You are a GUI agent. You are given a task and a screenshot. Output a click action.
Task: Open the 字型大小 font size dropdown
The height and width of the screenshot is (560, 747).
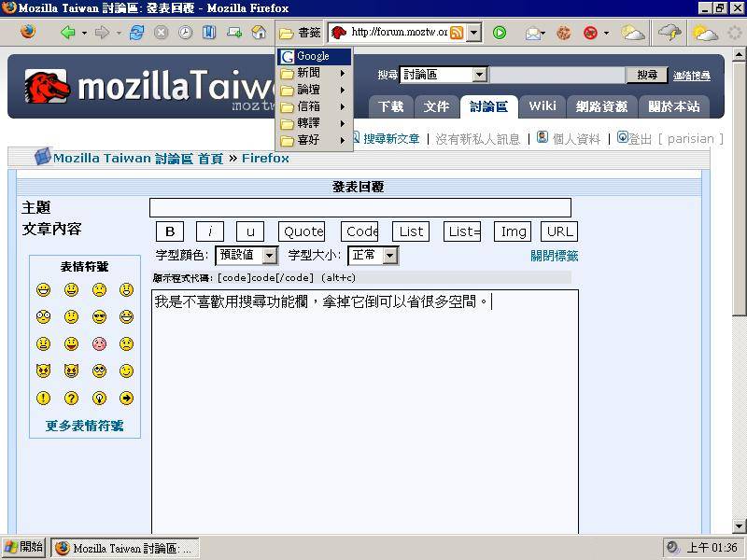point(389,256)
